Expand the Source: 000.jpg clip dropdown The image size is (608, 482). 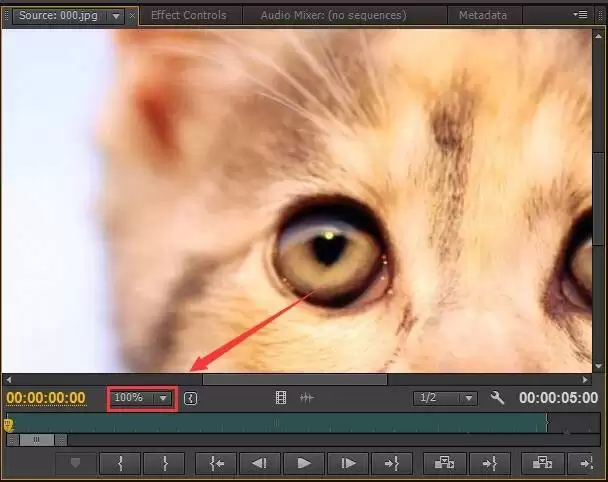point(116,16)
